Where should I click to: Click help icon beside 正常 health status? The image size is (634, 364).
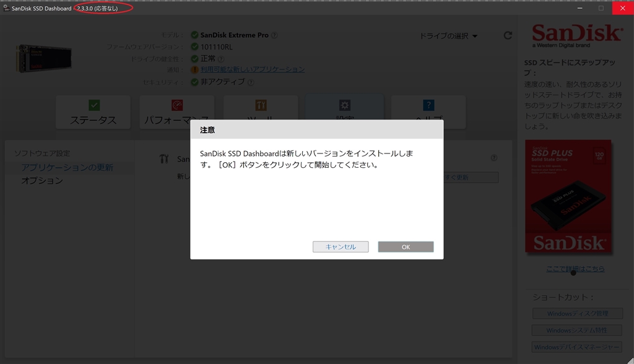(221, 59)
